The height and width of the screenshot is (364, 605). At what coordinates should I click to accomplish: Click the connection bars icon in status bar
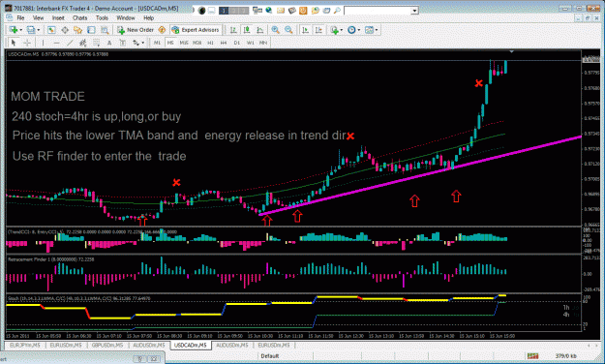[x=532, y=355]
